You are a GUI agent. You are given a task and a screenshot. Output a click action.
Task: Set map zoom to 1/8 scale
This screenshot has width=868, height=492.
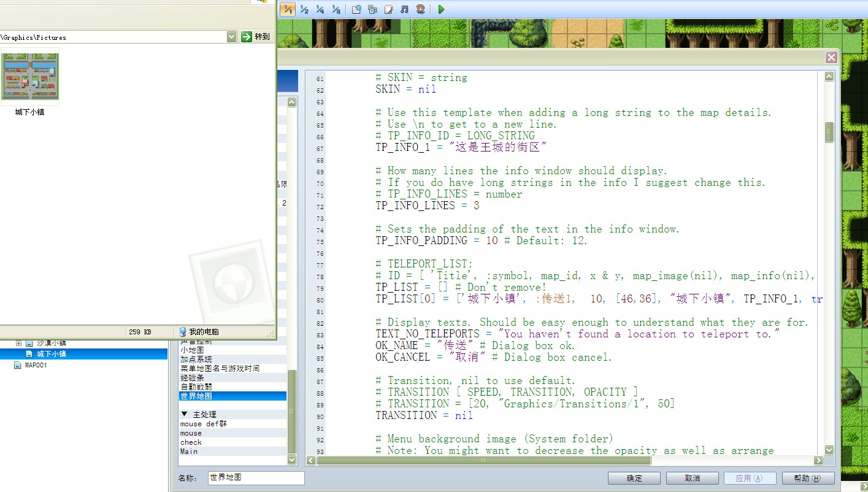(x=336, y=9)
